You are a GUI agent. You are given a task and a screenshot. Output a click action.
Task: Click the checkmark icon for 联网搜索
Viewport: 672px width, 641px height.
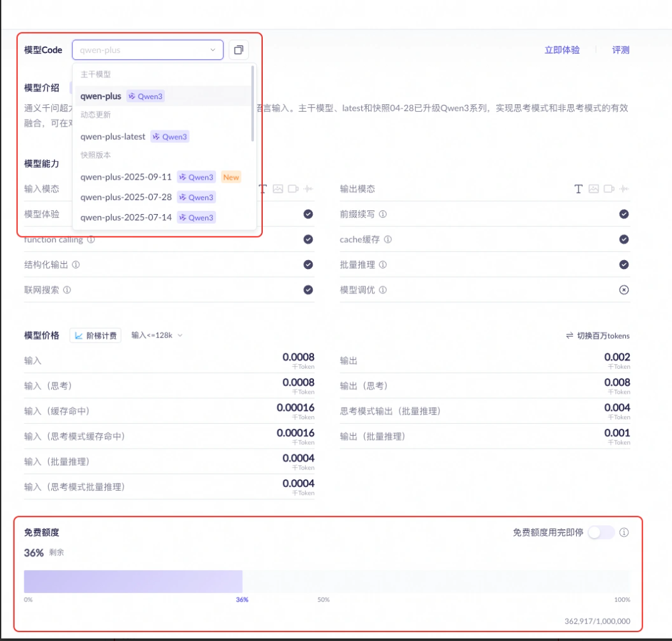(x=308, y=290)
